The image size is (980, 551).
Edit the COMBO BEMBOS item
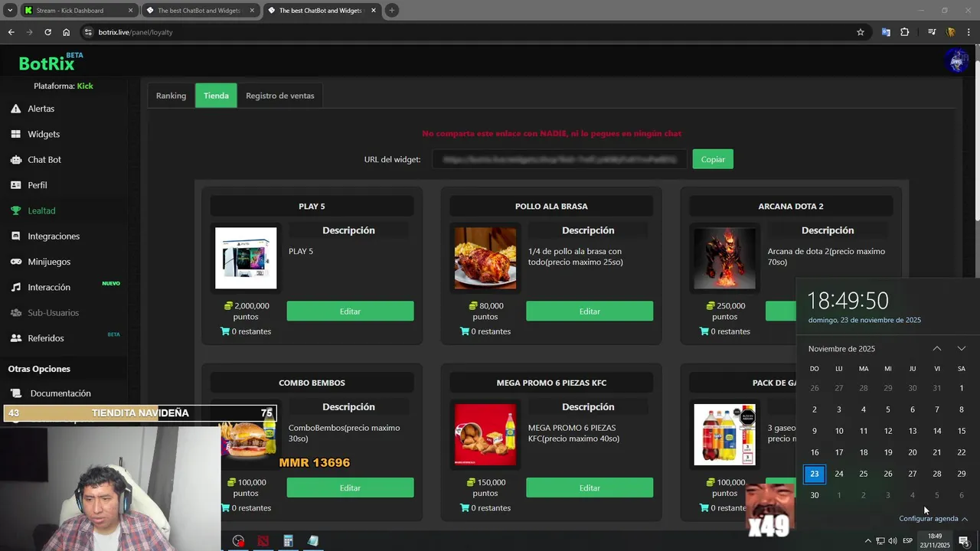point(350,487)
